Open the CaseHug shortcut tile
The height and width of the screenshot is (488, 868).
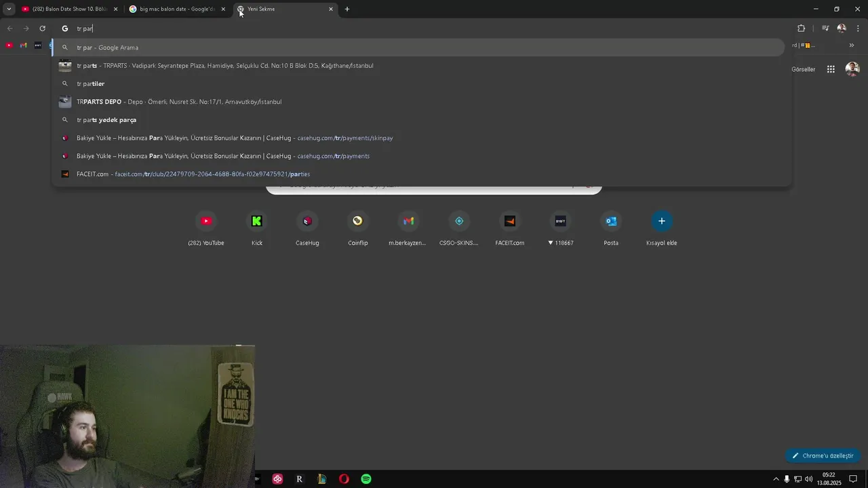307,228
